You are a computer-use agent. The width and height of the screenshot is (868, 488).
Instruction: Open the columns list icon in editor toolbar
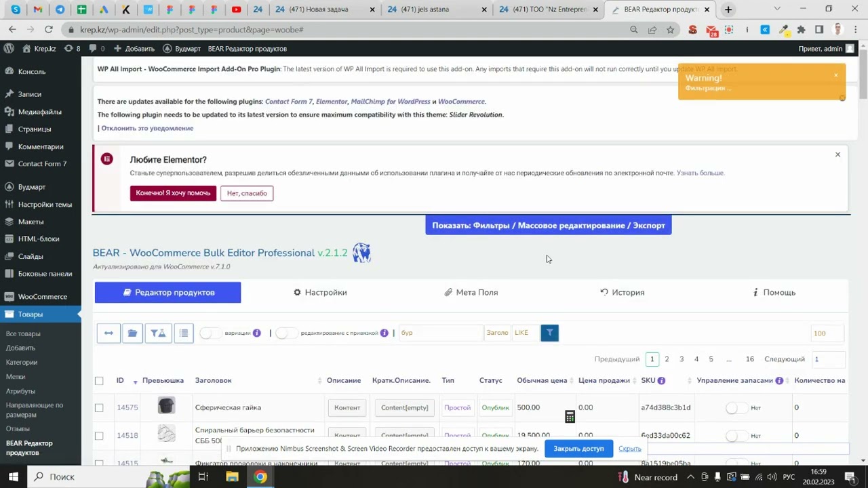click(184, 333)
